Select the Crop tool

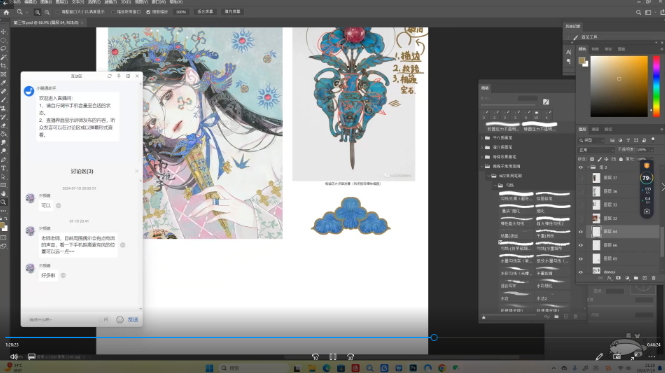point(3,66)
